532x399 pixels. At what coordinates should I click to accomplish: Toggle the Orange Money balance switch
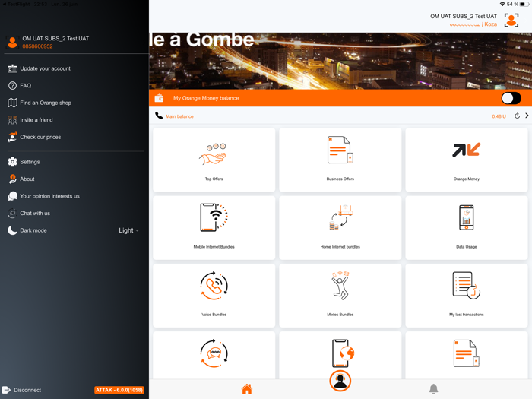click(511, 98)
